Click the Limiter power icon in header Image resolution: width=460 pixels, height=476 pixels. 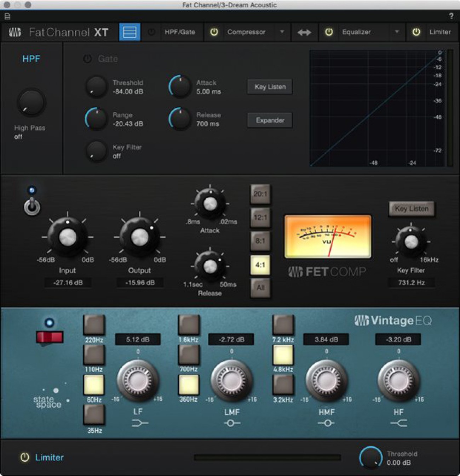tap(416, 32)
